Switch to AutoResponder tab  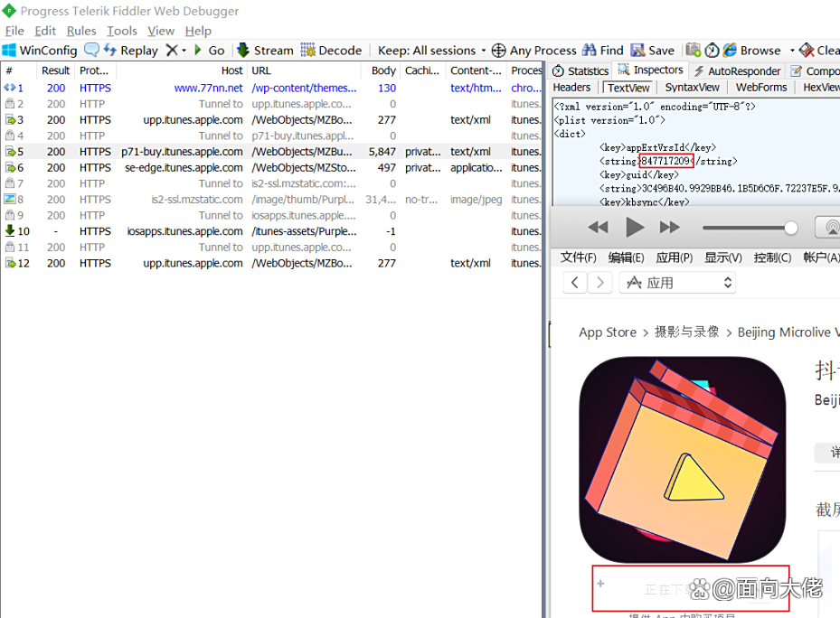[737, 70]
